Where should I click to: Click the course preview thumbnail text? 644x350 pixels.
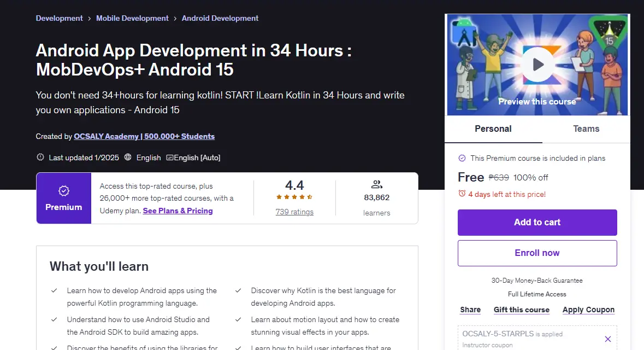tap(537, 102)
